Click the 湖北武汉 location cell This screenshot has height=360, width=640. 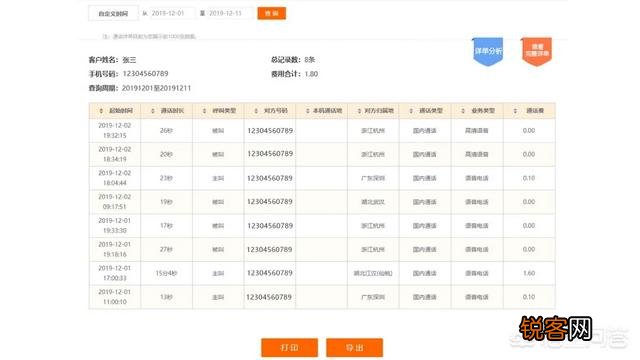[373, 202]
